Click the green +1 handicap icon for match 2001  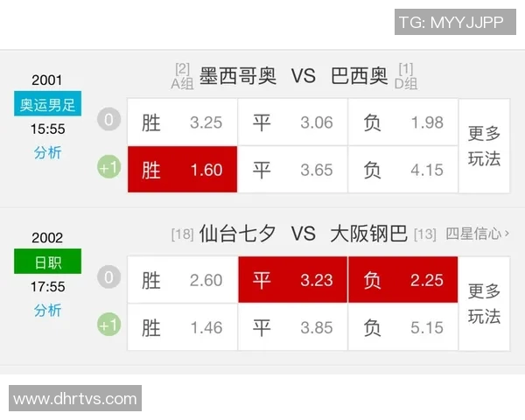(109, 168)
